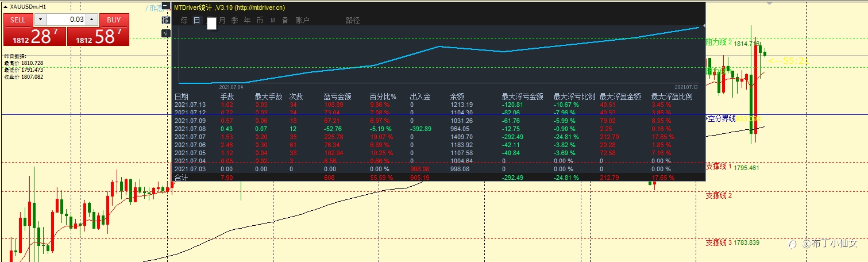Open the 路径 path tab
Image resolution: width=868 pixels, height=262 pixels.
pos(353,20)
